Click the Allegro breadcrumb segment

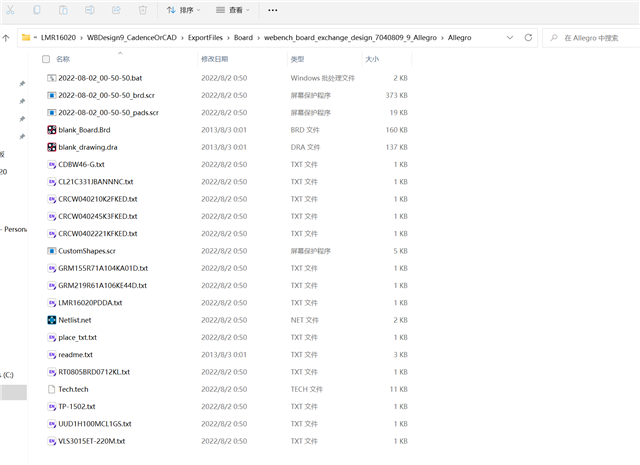tap(460, 38)
